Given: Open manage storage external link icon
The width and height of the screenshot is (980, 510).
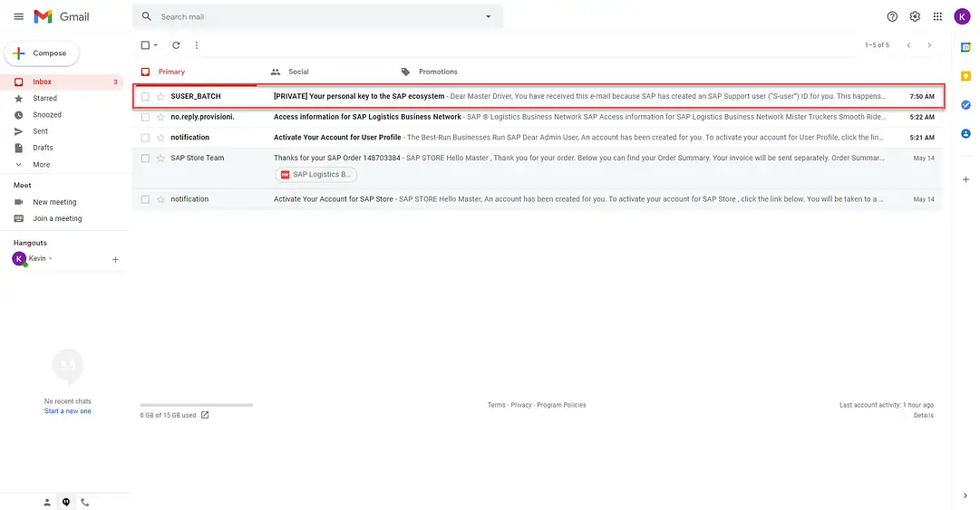Looking at the screenshot, I should click(x=205, y=415).
